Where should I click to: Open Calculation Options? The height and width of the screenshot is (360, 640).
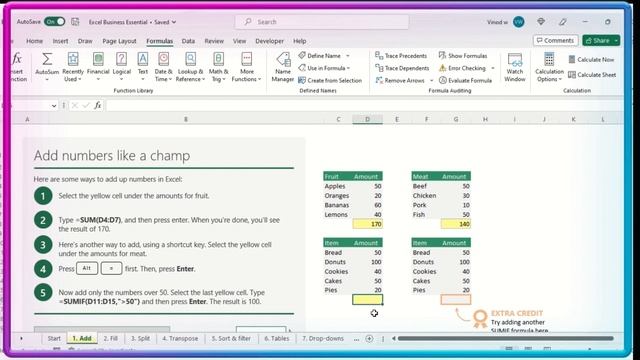[549, 67]
